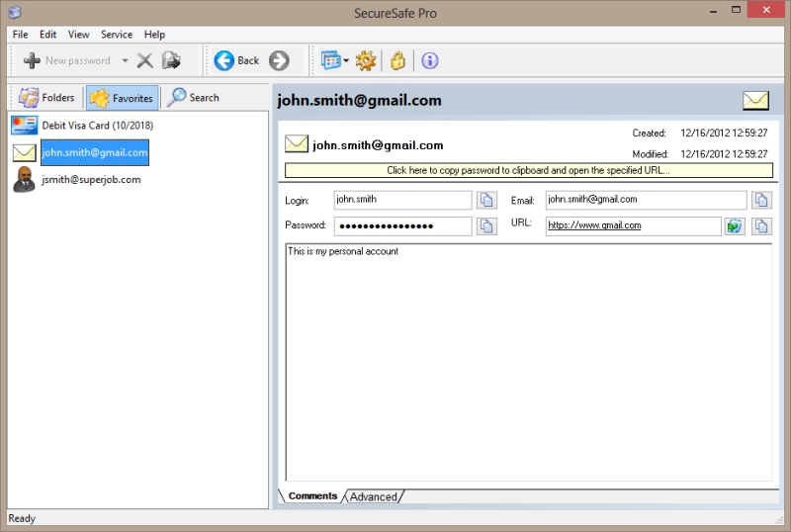Lock the database with the padlock icon

point(398,60)
